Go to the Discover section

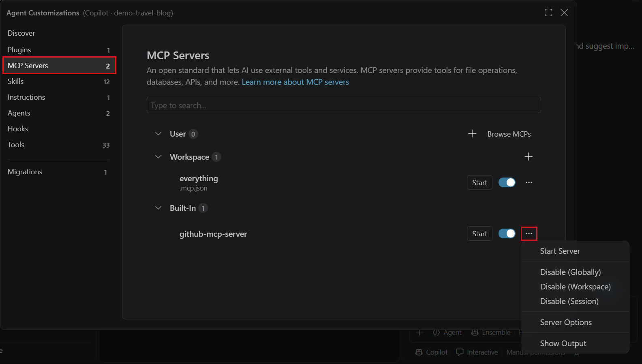pyautogui.click(x=59, y=33)
